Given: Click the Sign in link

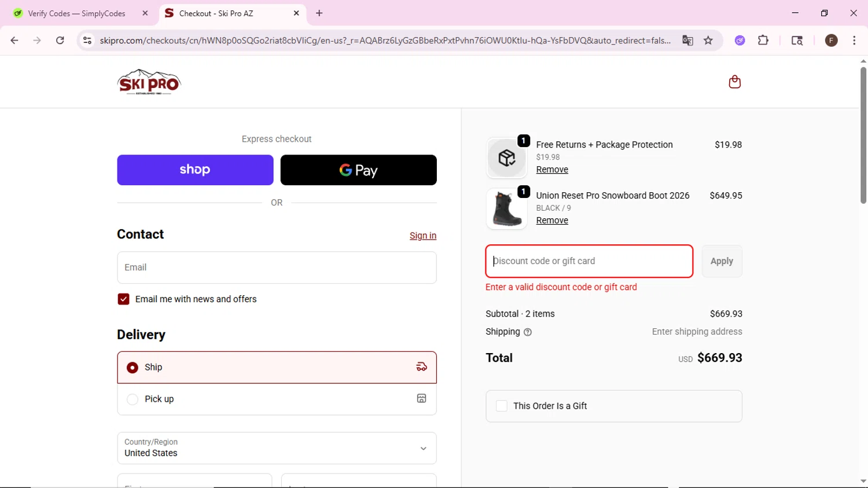Looking at the screenshot, I should point(423,236).
